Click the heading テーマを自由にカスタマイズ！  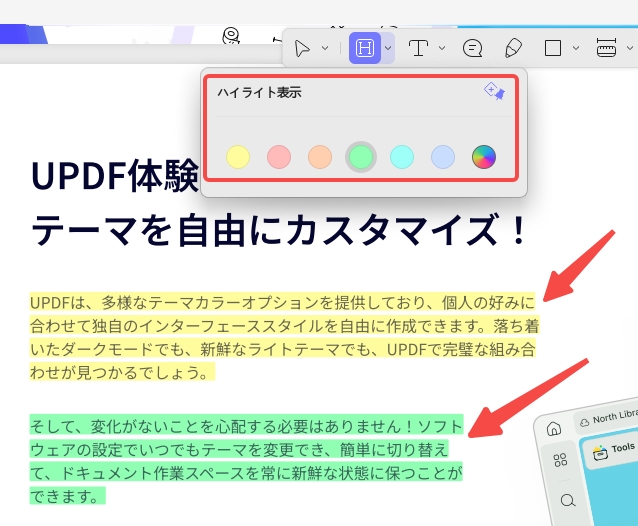click(279, 231)
